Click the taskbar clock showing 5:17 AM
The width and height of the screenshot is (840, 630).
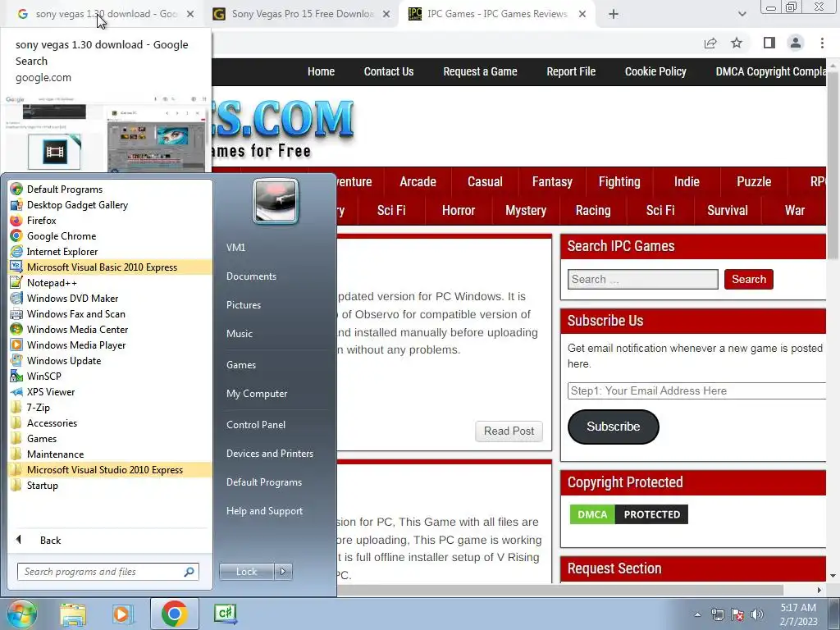[798, 614]
